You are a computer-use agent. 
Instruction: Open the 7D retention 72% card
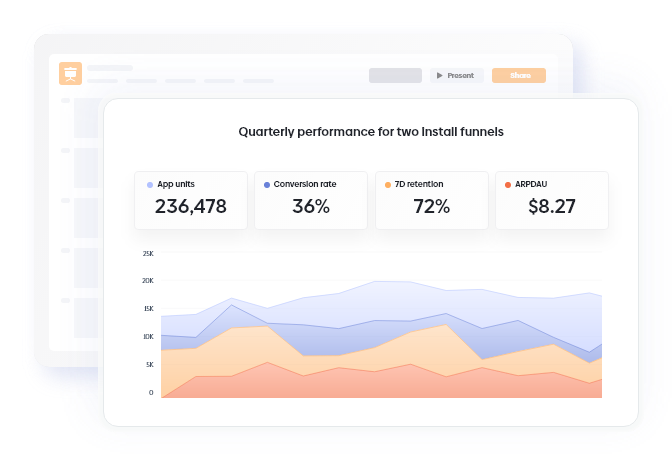(x=432, y=200)
